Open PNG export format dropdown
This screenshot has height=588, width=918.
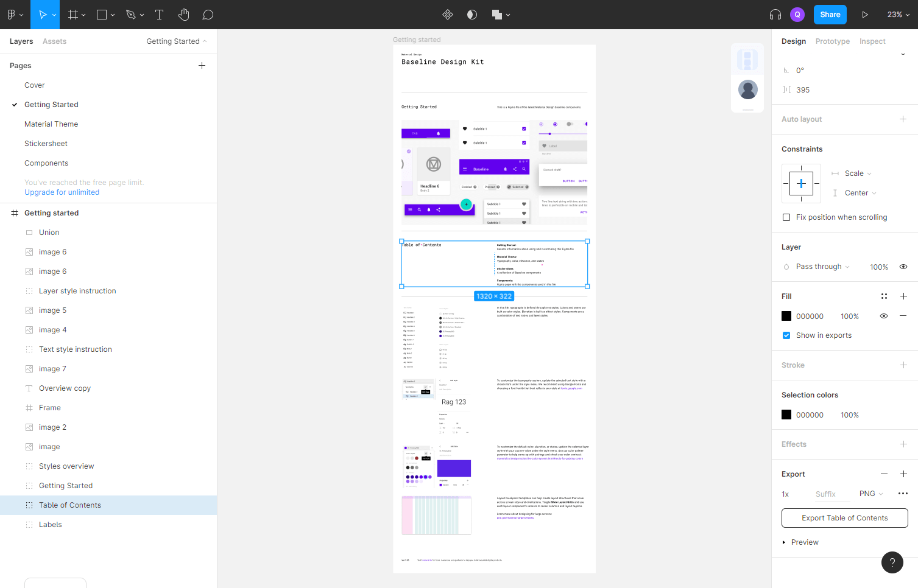tap(871, 494)
